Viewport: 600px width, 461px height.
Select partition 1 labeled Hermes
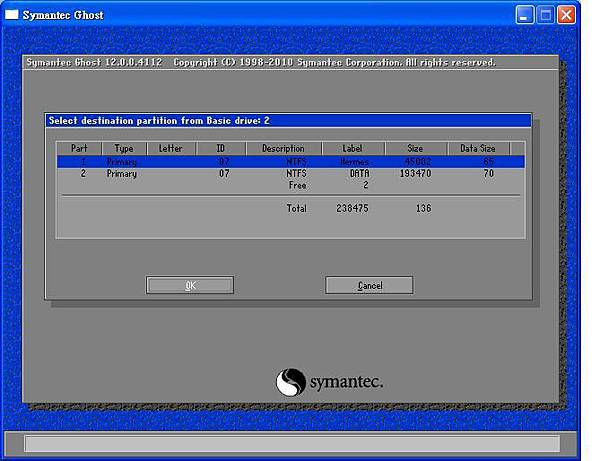[x=290, y=161]
